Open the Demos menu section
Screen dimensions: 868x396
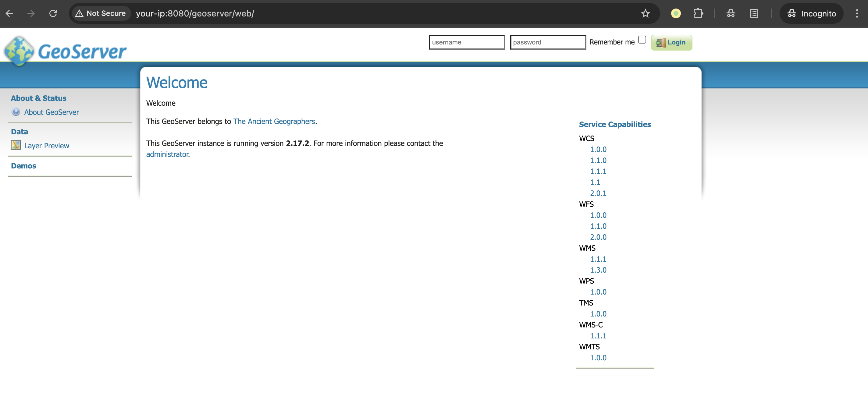tap(23, 166)
